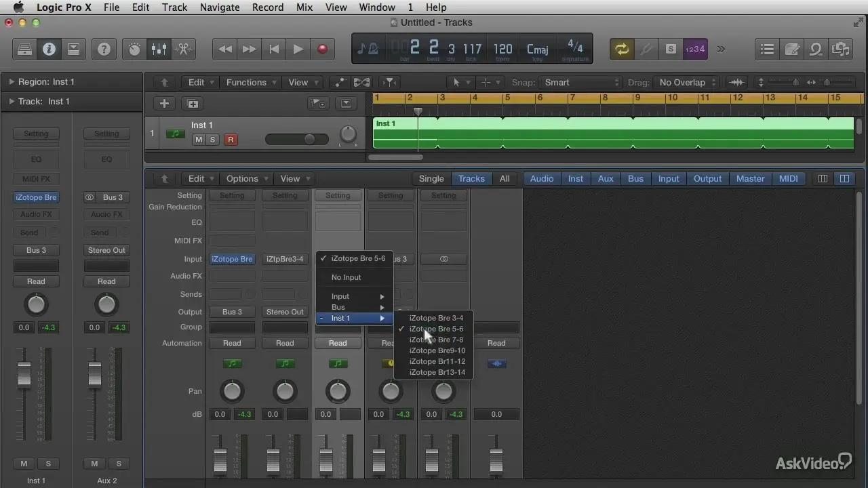Click the Aux channel filter button

(605, 179)
